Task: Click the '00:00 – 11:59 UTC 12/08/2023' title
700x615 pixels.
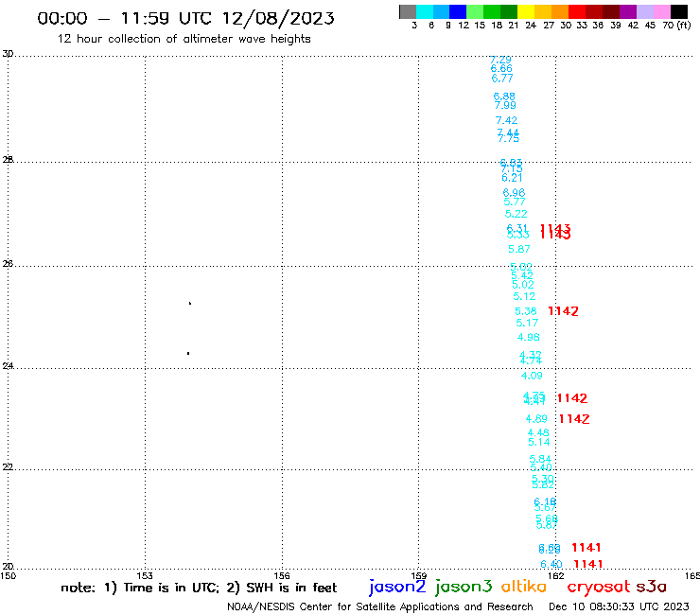Action: (x=185, y=18)
